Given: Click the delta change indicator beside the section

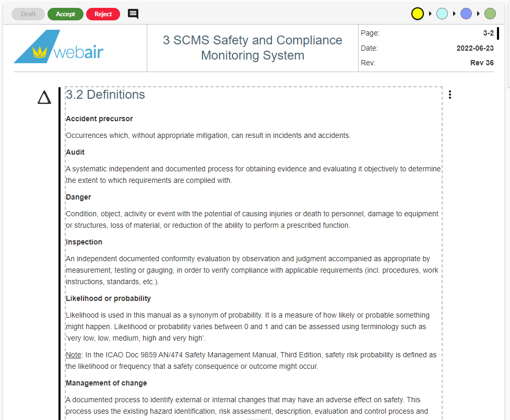Looking at the screenshot, I should pyautogui.click(x=44, y=97).
